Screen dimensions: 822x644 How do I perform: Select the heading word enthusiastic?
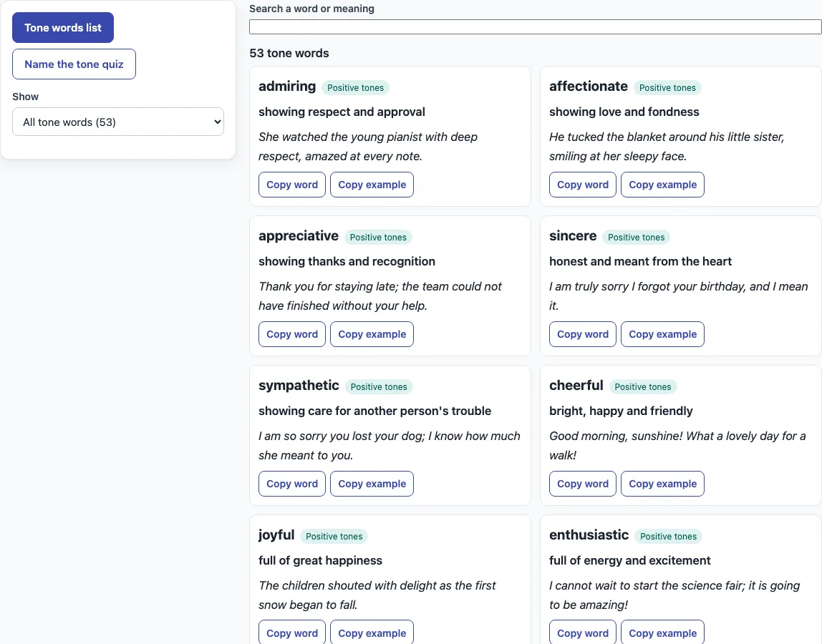pyautogui.click(x=589, y=535)
